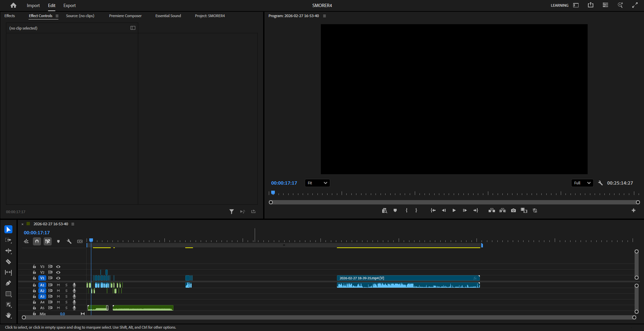
Task: Select the Slip tool
Action: click(8, 273)
